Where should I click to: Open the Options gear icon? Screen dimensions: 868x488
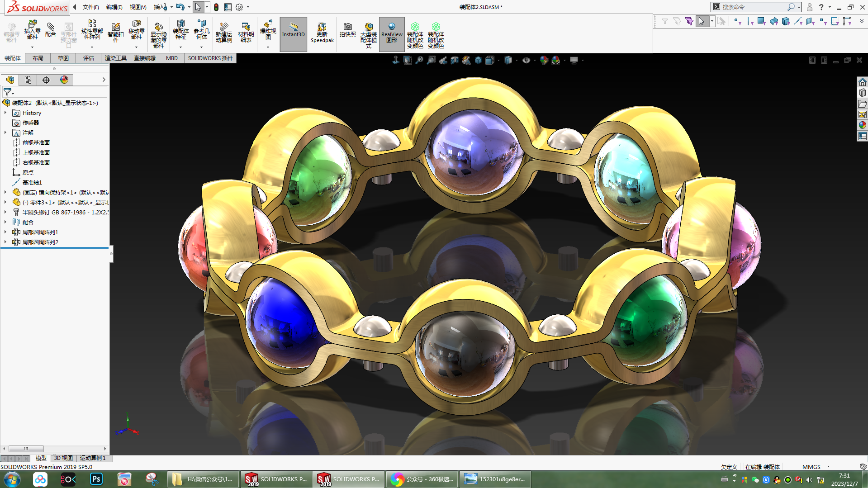click(x=239, y=7)
